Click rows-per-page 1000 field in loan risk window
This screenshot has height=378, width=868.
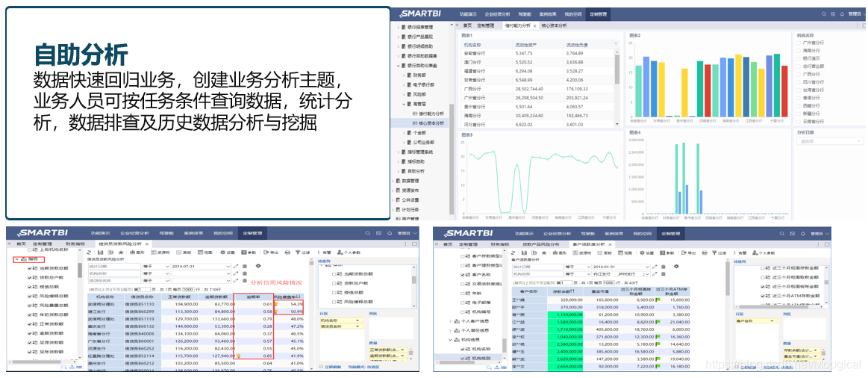pyautogui.click(x=189, y=289)
